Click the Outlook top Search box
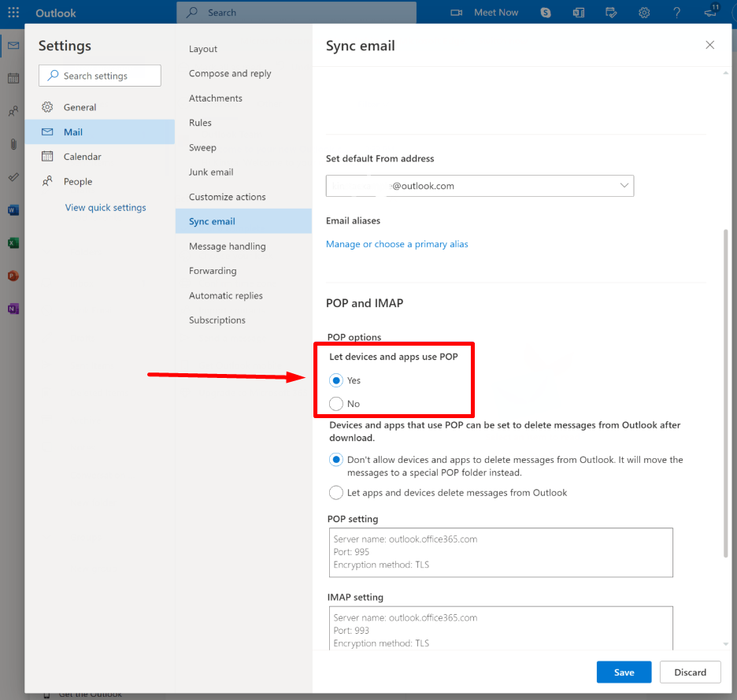Image resolution: width=737 pixels, height=700 pixels. (x=297, y=13)
